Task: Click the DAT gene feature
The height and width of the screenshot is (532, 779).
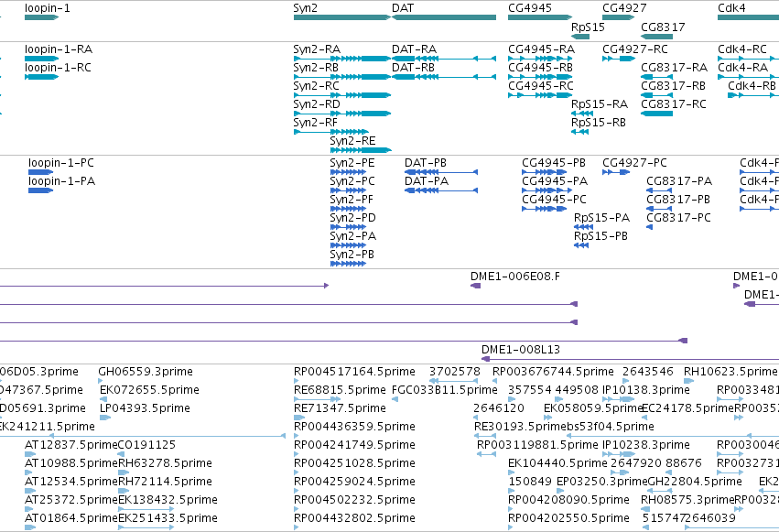Action: tap(444, 18)
